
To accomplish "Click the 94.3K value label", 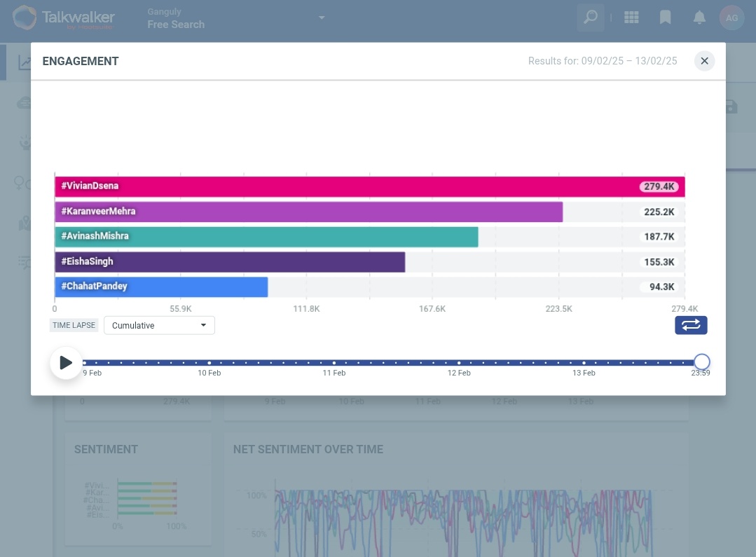I will click(x=659, y=287).
